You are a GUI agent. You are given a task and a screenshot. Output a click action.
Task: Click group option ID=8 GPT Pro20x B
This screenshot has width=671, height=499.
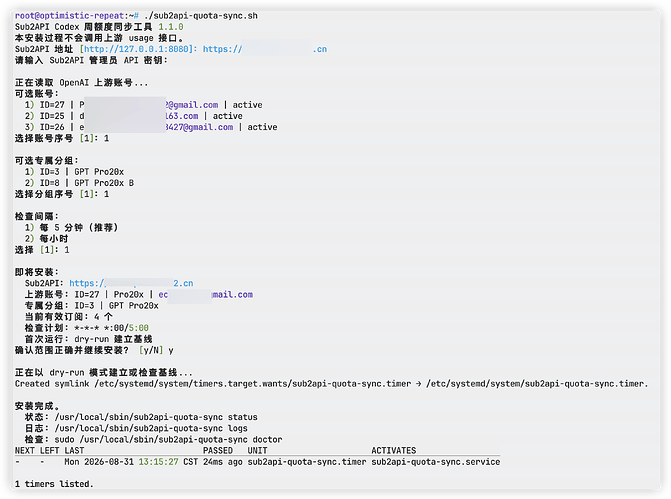coord(79,183)
